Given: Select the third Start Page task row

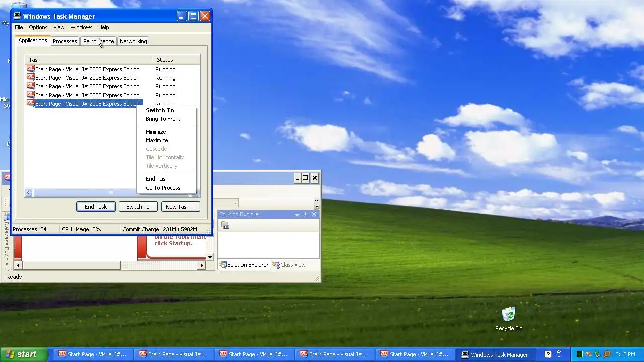Looking at the screenshot, I should point(112,86).
